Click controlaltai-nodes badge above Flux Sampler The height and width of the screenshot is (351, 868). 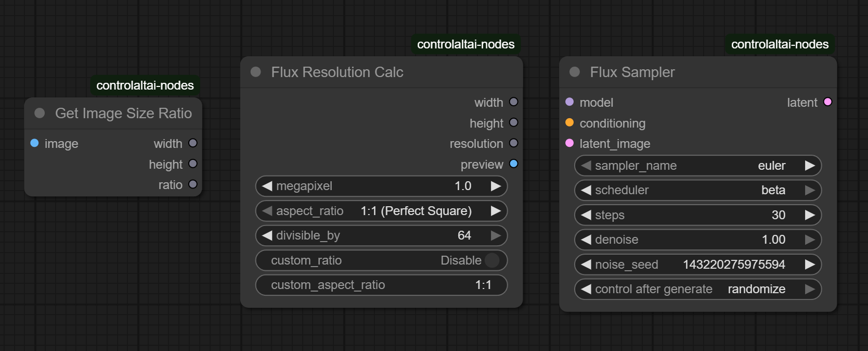pos(780,44)
